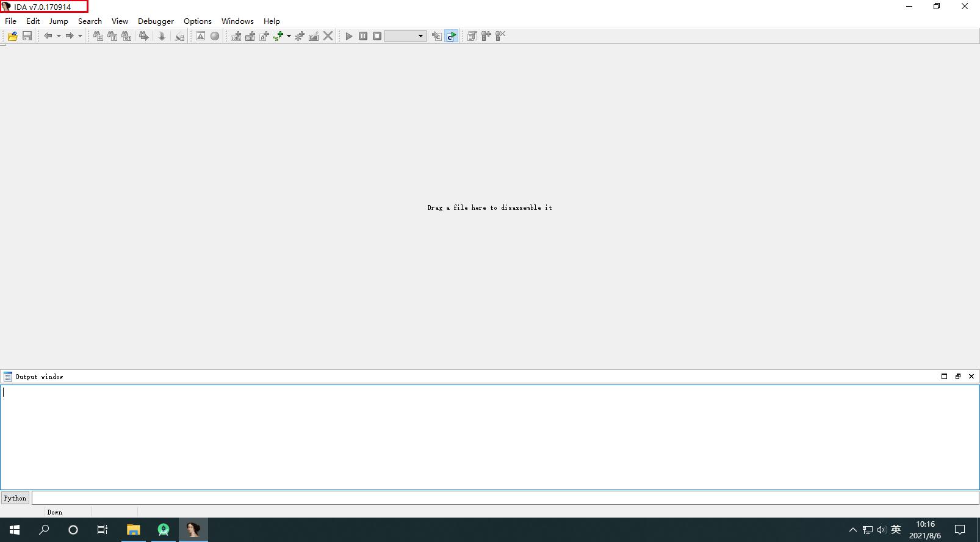The image size is (980, 542).
Task: Open File Explorer from the taskbar
Action: [x=133, y=530]
